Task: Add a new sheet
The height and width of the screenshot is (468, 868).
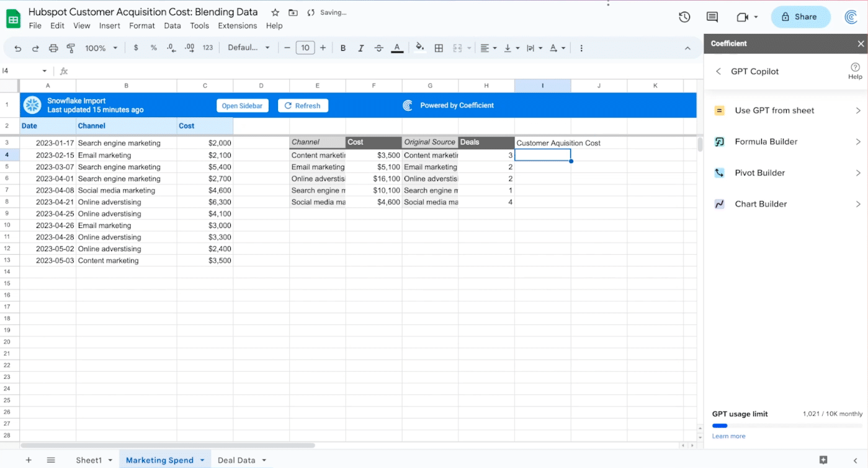Action: (x=28, y=460)
